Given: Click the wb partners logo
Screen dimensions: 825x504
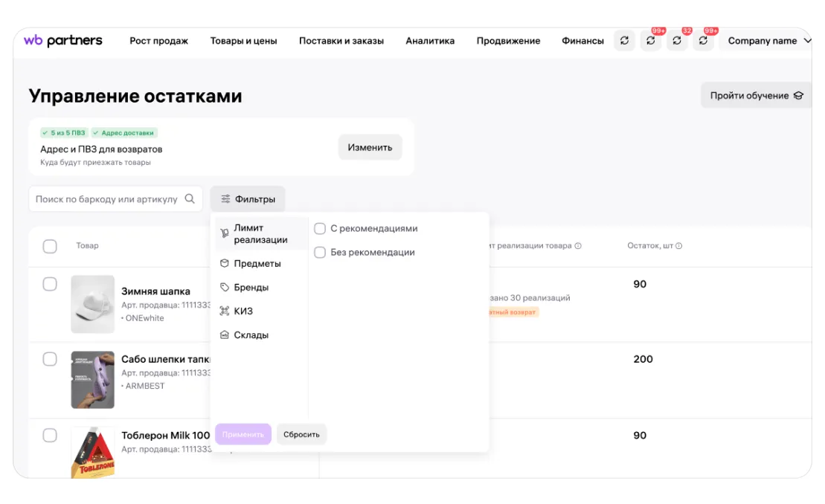Looking at the screenshot, I should [x=63, y=41].
